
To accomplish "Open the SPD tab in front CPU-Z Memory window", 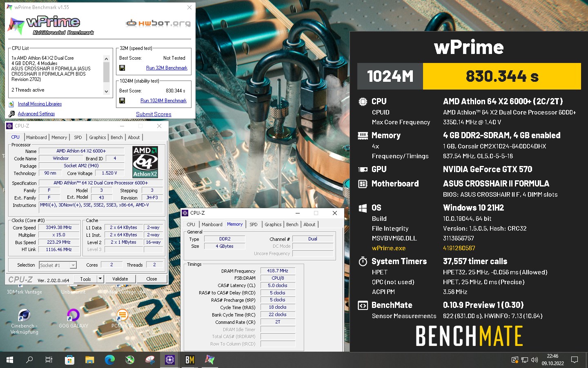I will click(254, 224).
